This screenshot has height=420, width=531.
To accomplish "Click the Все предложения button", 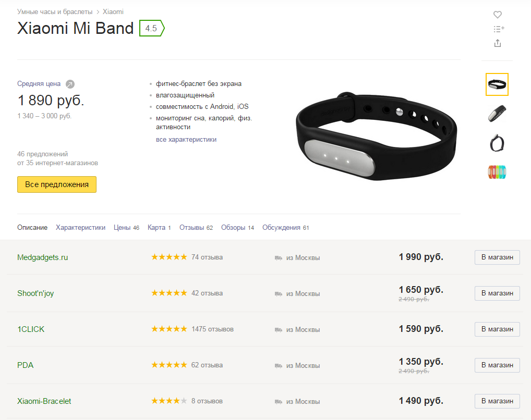I will (x=57, y=184).
